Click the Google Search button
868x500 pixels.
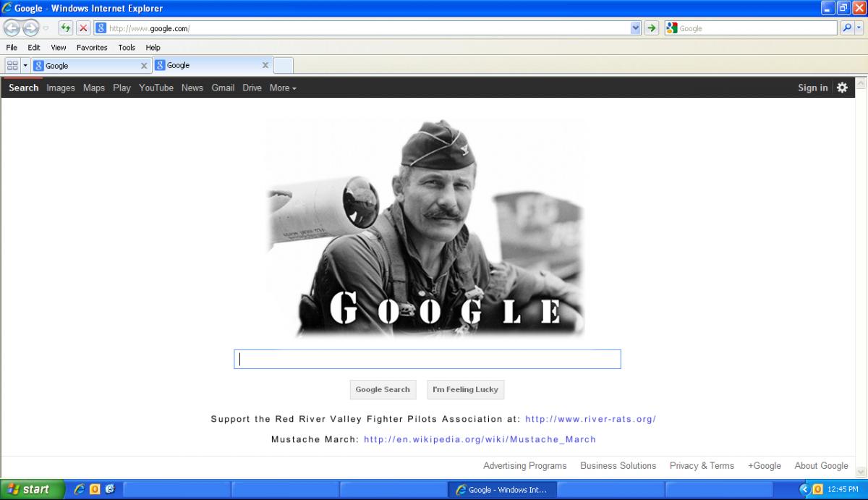tap(383, 389)
